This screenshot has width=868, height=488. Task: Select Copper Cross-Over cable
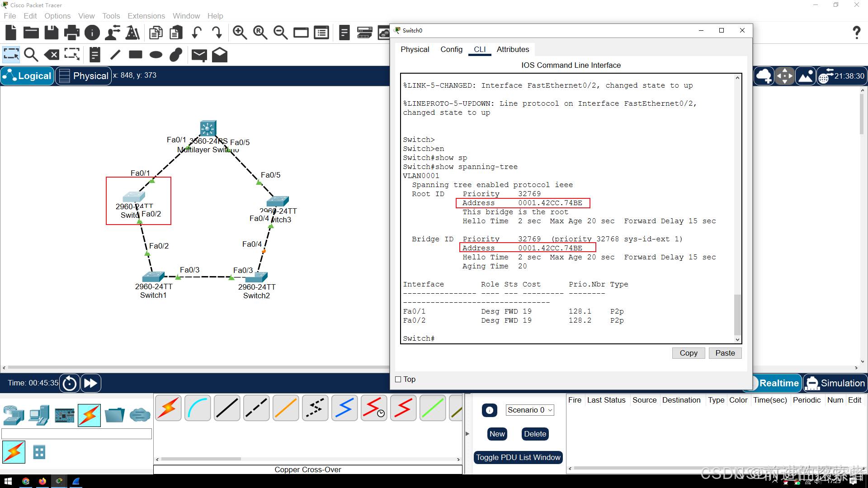(x=256, y=408)
